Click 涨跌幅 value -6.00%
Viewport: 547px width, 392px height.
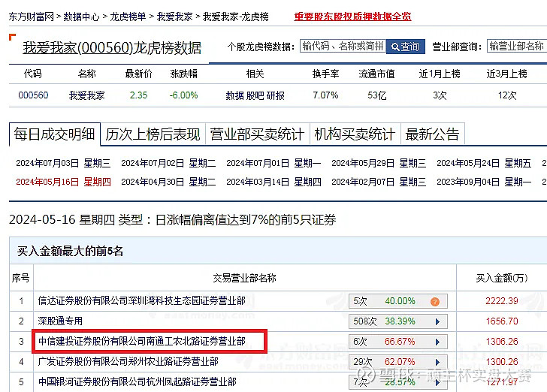(x=183, y=95)
